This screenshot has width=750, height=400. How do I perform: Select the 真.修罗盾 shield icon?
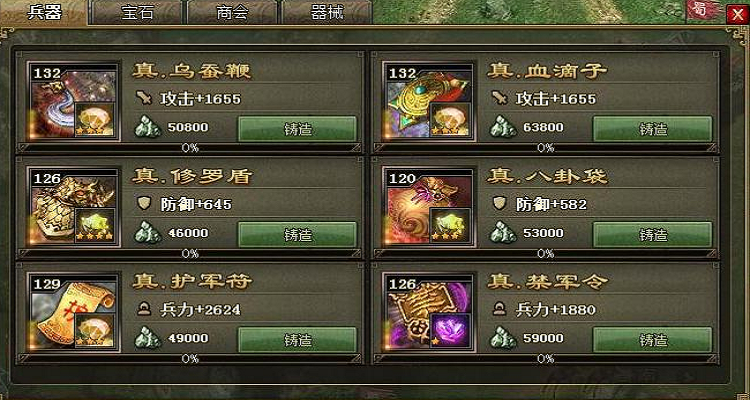74,207
